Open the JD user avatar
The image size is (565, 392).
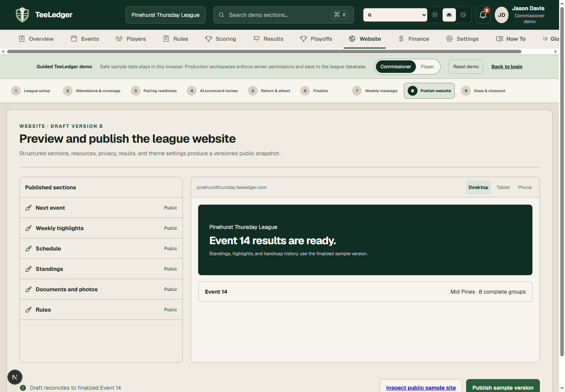click(501, 15)
